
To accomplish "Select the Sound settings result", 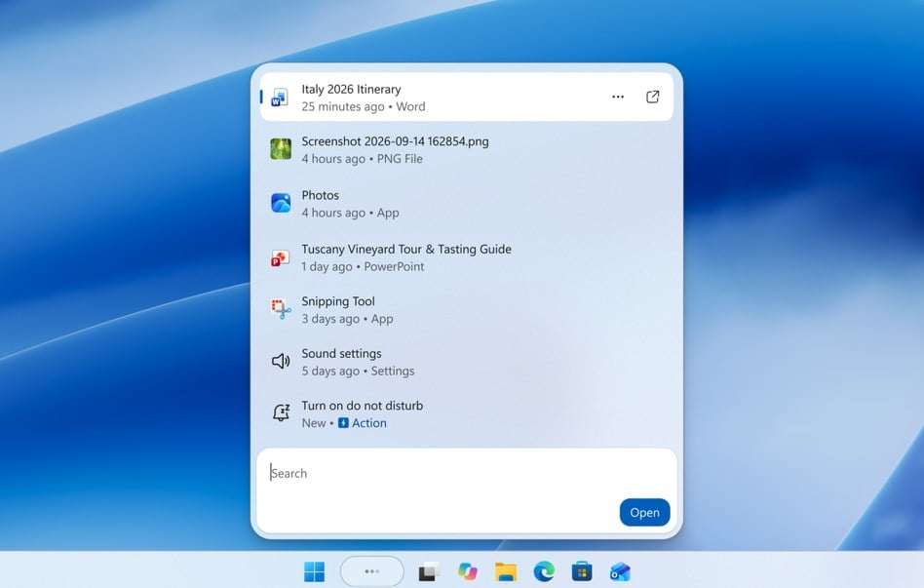I will 467,362.
